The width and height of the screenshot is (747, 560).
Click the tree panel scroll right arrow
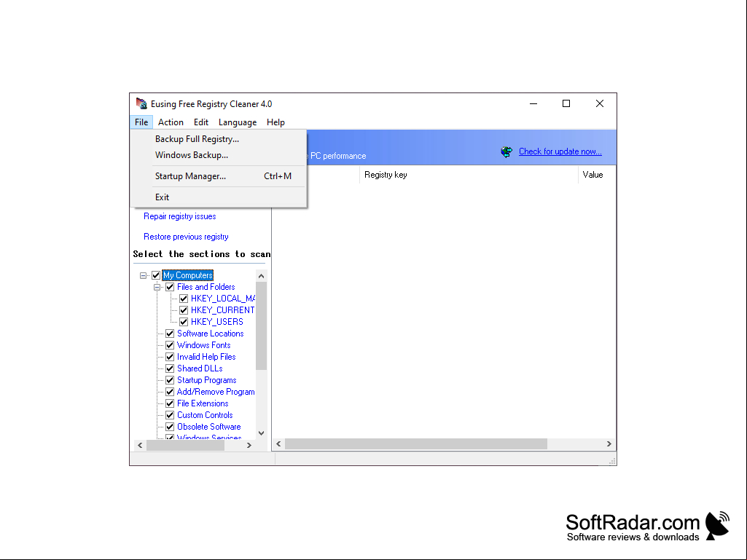[249, 445]
